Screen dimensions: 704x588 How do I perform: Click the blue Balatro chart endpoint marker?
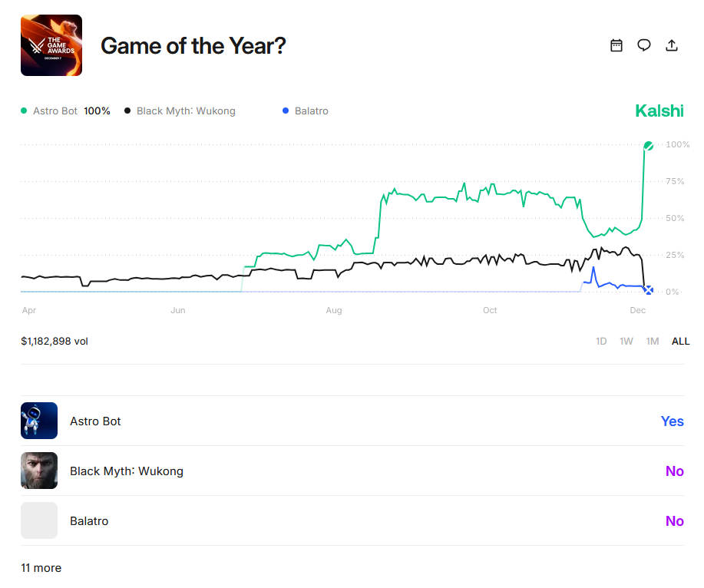(649, 290)
